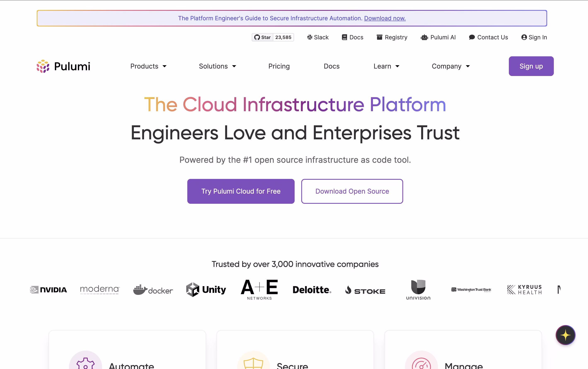Viewport: 588px width, 369px height.
Task: Expand the Solutions dropdown arrow
Action: (234, 66)
